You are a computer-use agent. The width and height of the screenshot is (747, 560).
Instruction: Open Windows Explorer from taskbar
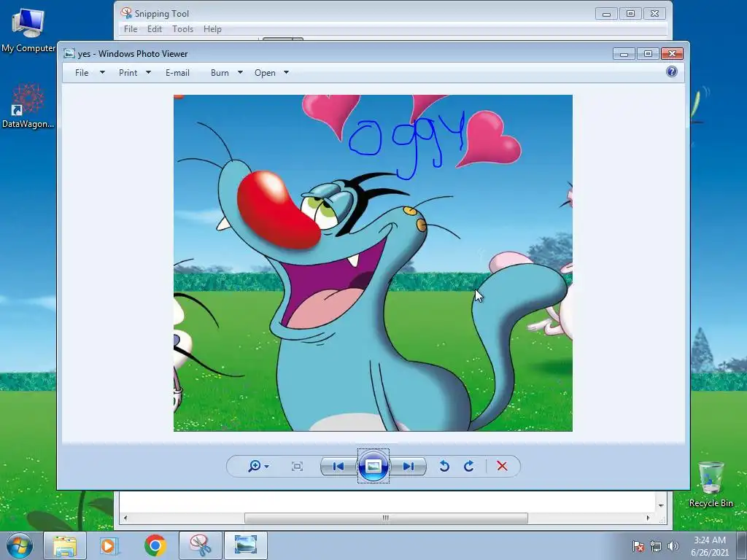pyautogui.click(x=65, y=545)
